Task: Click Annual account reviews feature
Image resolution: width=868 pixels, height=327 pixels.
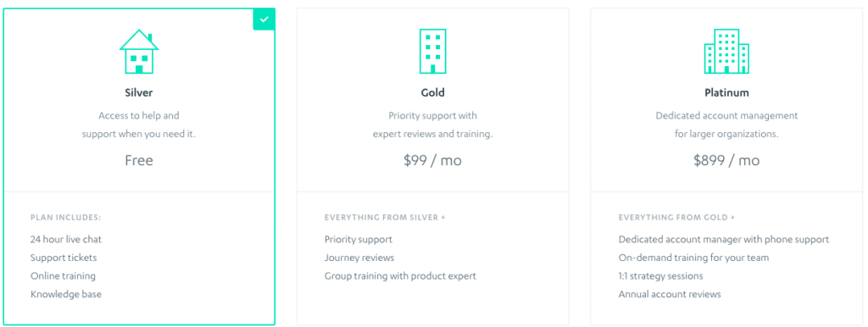Action: pyautogui.click(x=670, y=294)
